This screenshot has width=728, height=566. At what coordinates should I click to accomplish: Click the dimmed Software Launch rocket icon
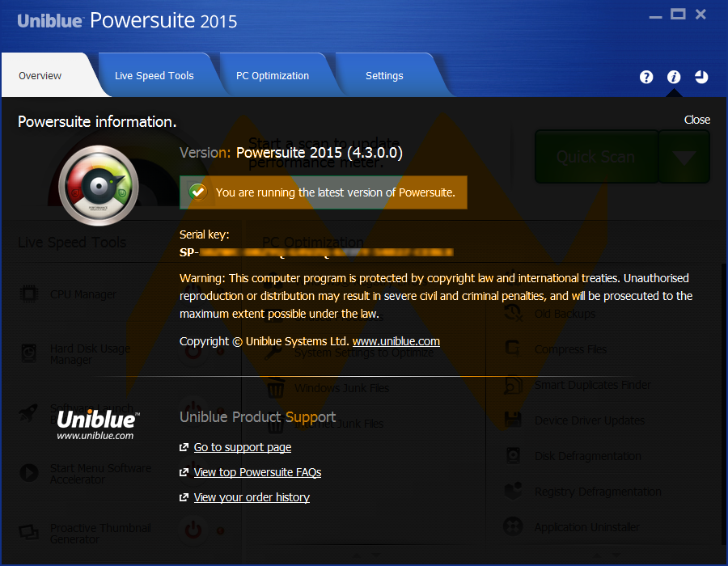pos(29,412)
